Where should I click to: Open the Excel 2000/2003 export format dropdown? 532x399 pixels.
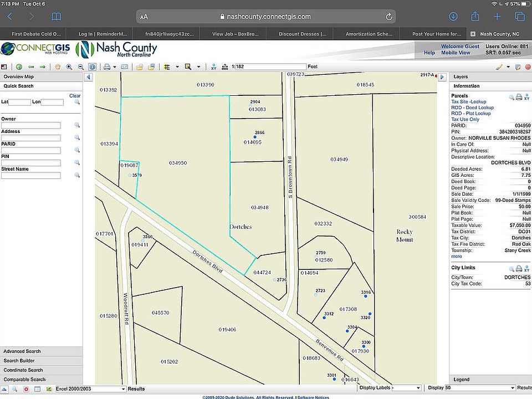90,389
